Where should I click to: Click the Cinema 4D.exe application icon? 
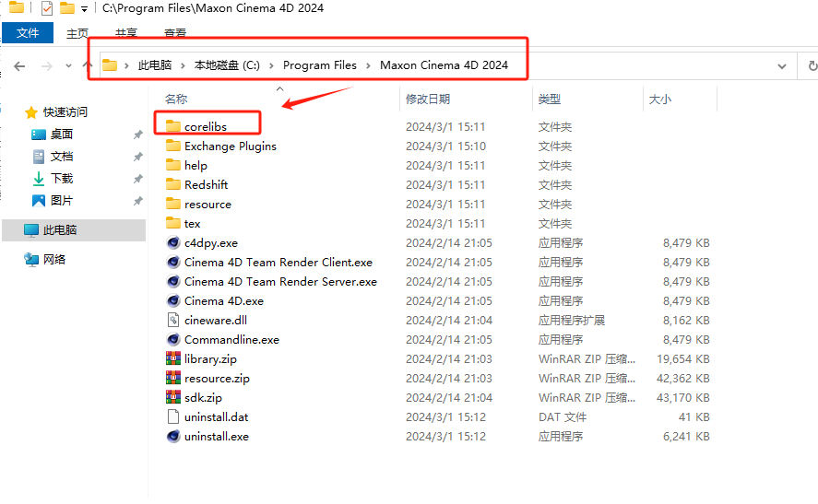pyautogui.click(x=173, y=300)
